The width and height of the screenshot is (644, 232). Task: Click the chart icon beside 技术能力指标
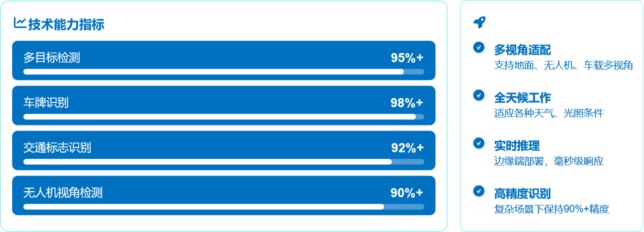pyautogui.click(x=20, y=23)
